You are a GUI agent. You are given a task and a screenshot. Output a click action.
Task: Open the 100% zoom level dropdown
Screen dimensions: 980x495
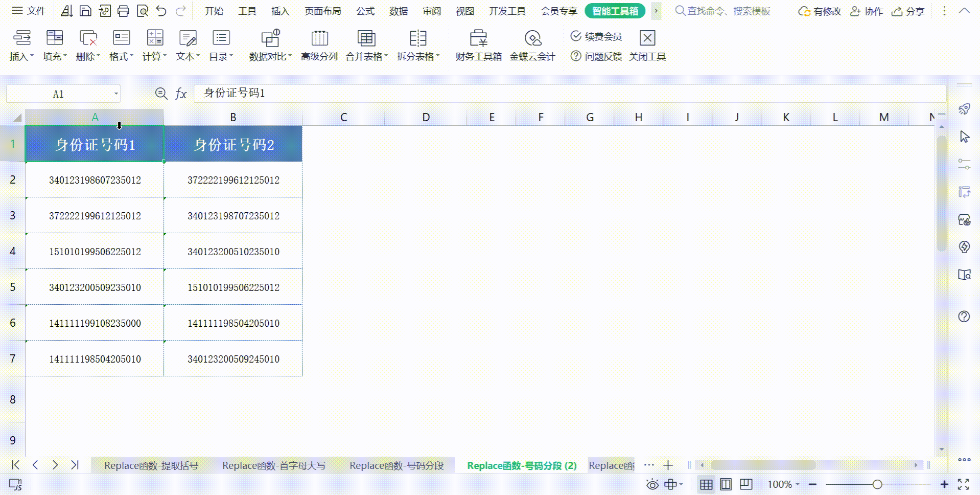[783, 484]
